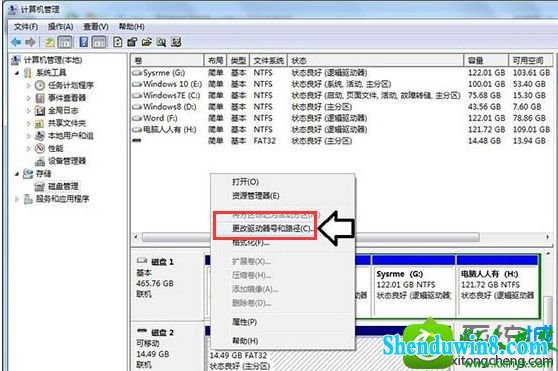Select the Windows8 (D:) volume row
558x371 pixels.
[342, 107]
